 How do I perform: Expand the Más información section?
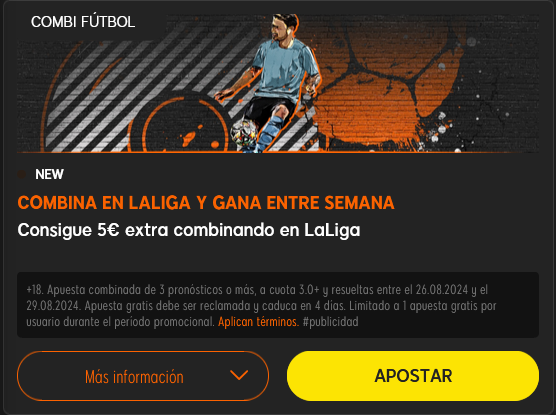(x=143, y=376)
